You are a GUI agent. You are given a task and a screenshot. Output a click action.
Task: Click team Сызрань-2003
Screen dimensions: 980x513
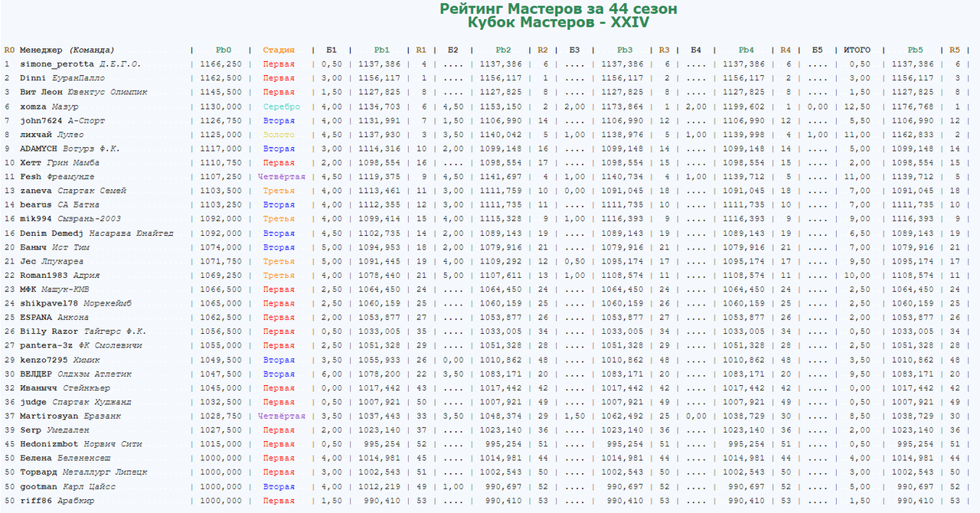pyautogui.click(x=90, y=218)
